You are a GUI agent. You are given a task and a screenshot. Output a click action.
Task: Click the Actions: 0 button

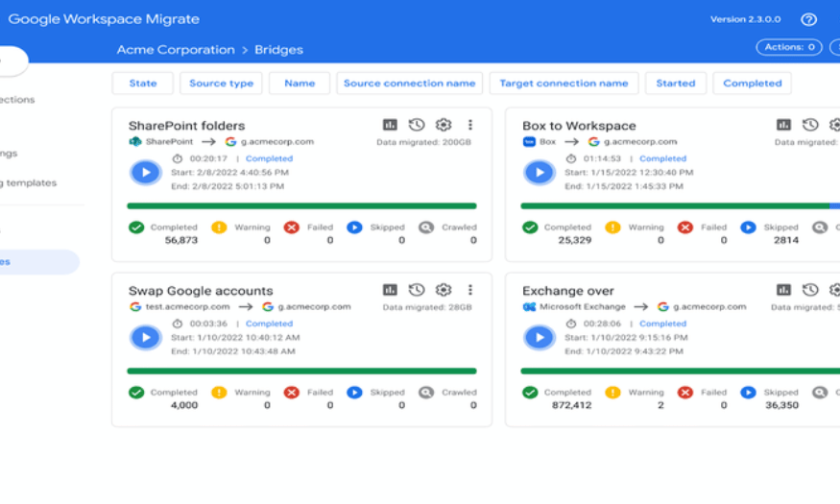(789, 47)
